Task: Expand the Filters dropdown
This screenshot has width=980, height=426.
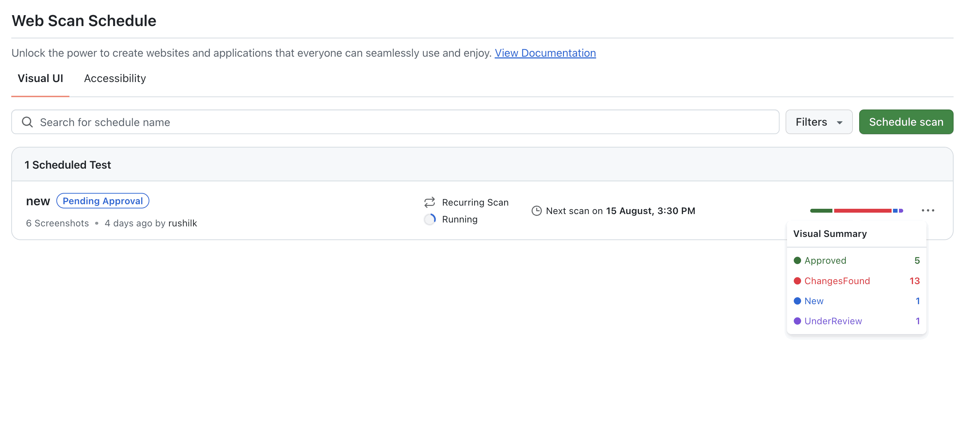Action: coord(818,122)
